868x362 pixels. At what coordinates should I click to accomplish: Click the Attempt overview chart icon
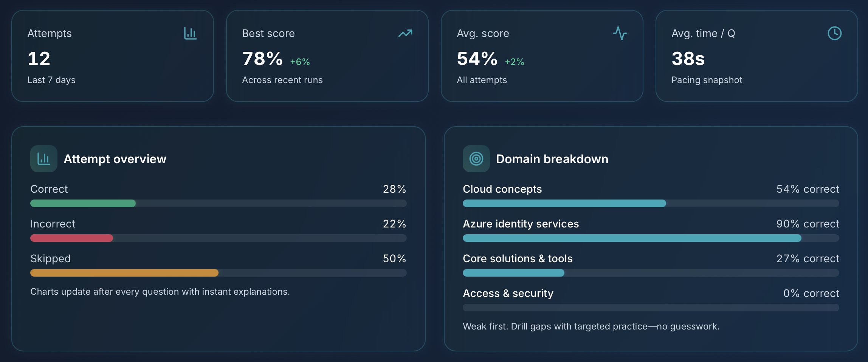(x=43, y=159)
